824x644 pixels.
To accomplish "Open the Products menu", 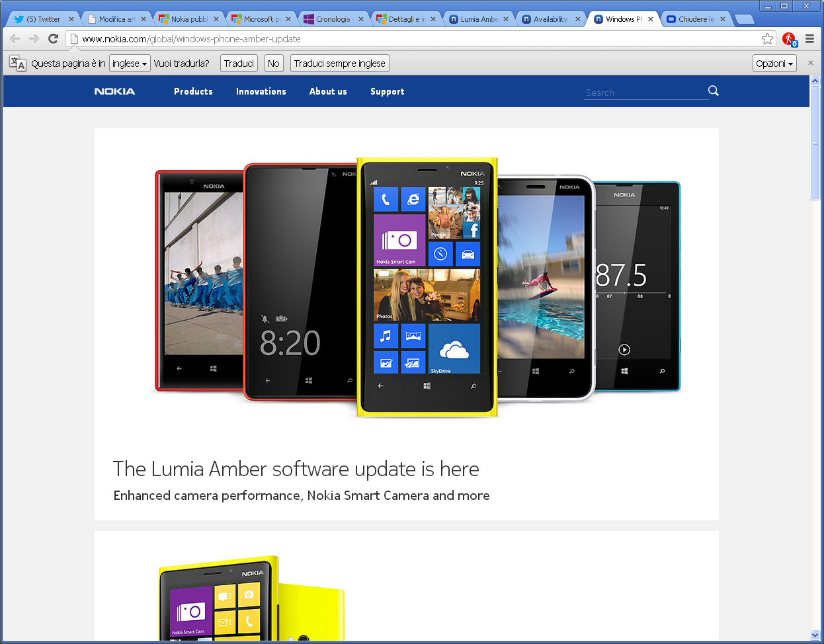I will (x=193, y=91).
